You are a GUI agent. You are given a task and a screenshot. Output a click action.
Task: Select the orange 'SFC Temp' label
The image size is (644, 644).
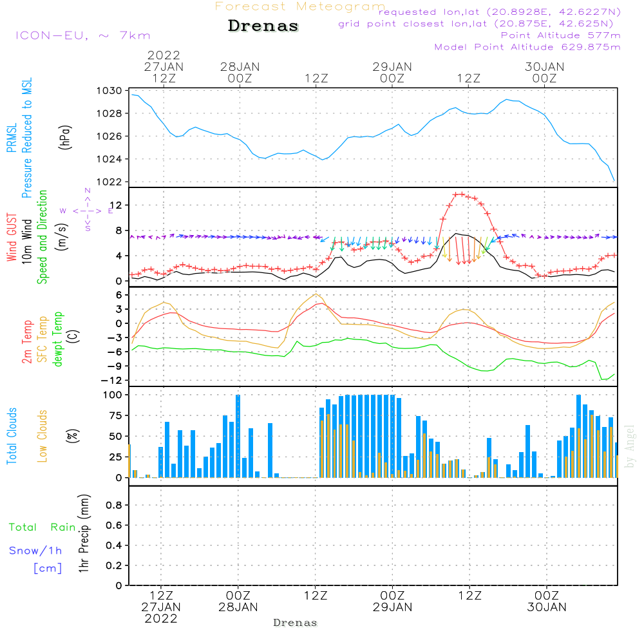(x=43, y=339)
